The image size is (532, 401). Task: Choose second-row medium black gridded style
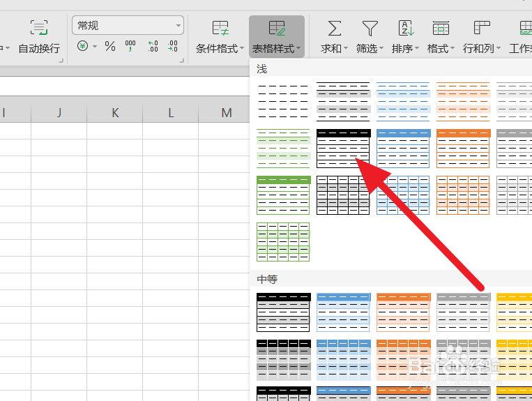(x=283, y=359)
